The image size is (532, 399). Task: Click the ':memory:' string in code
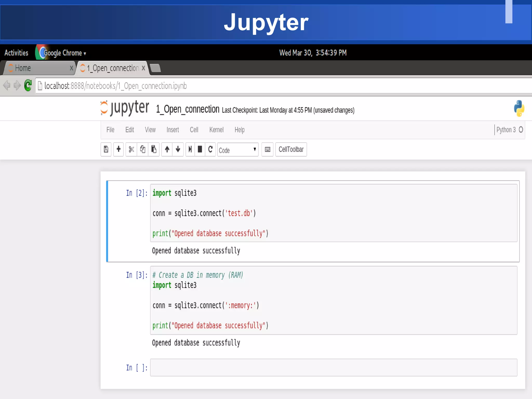(241, 305)
